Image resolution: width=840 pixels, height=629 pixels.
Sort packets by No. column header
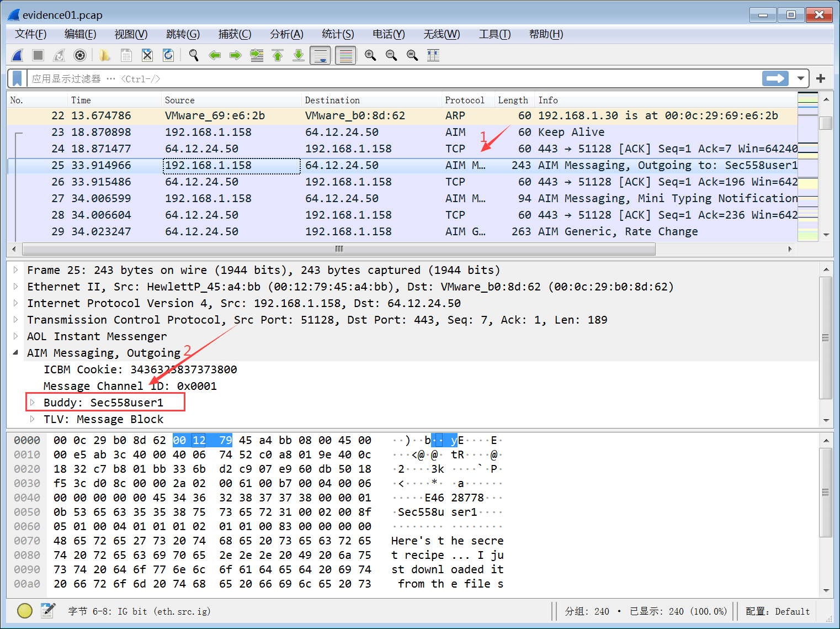pos(37,100)
